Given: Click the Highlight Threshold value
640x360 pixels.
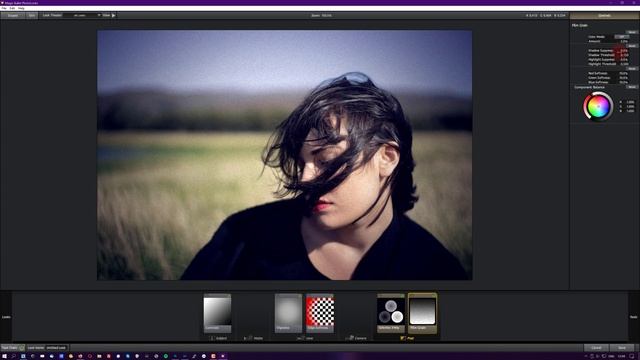Looking at the screenshot, I should click(x=624, y=64).
